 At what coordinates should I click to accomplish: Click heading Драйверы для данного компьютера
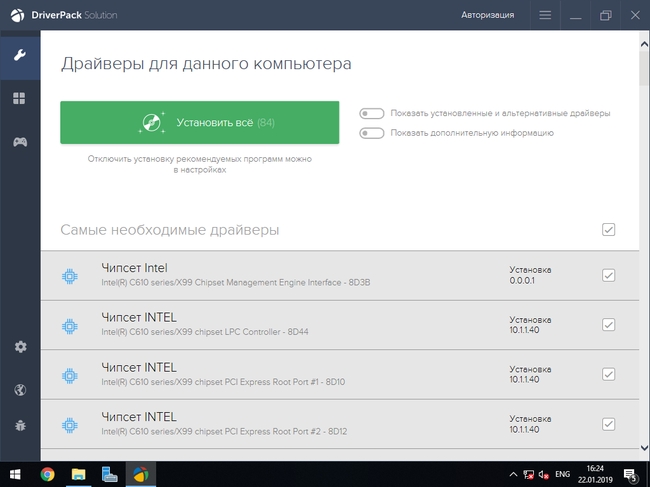tap(206, 64)
